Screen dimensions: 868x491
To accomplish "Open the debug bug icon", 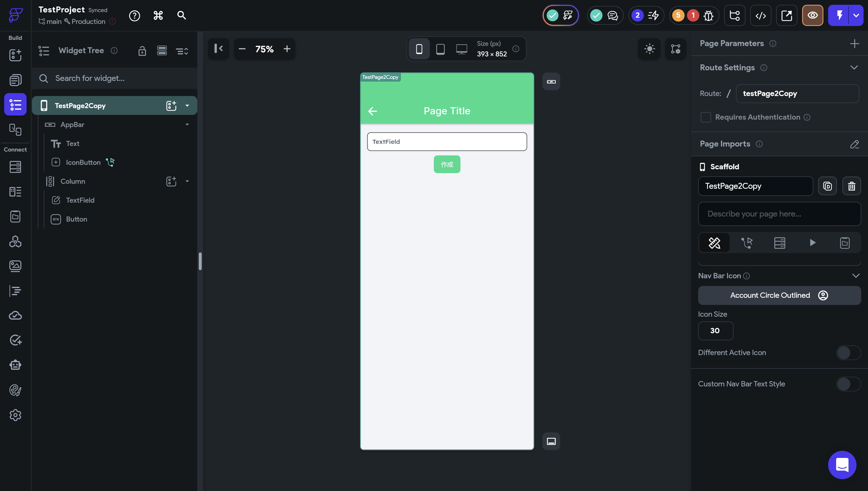I will (x=708, y=16).
